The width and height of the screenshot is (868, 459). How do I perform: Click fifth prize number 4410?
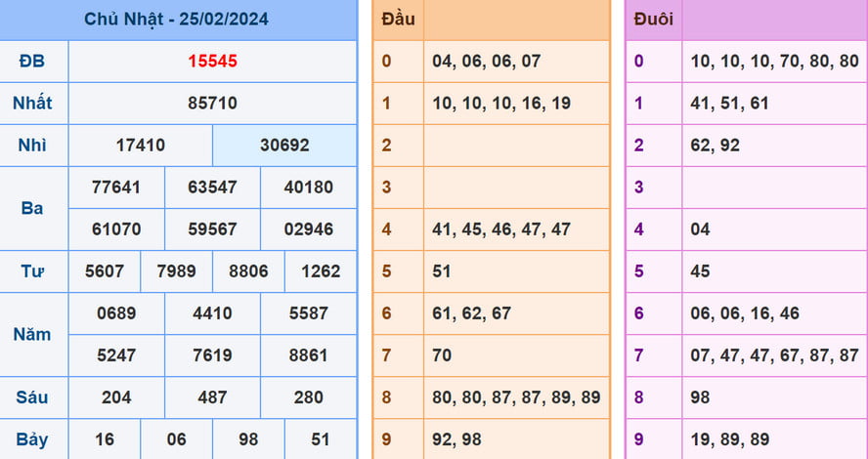click(x=212, y=313)
